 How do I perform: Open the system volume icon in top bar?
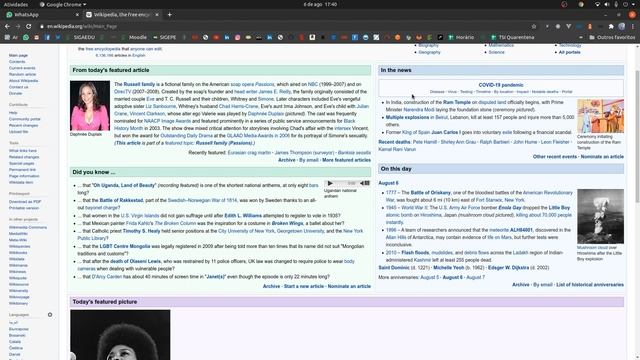pyautogui.click(x=607, y=4)
